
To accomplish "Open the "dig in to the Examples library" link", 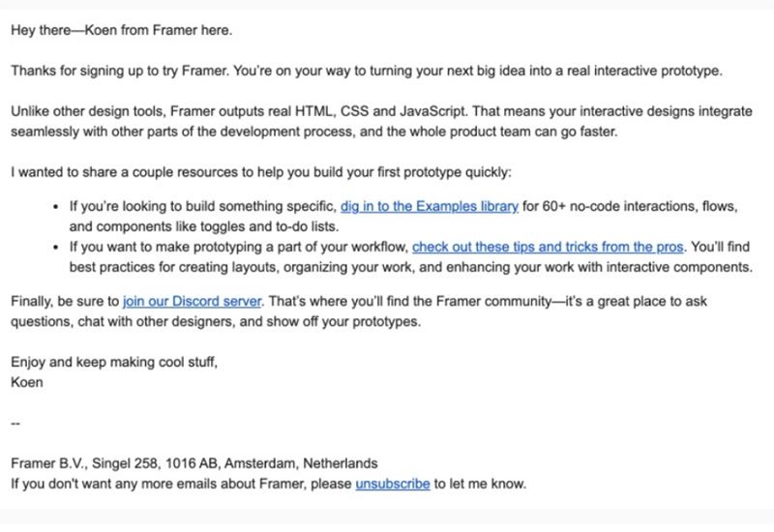I will (430, 206).
